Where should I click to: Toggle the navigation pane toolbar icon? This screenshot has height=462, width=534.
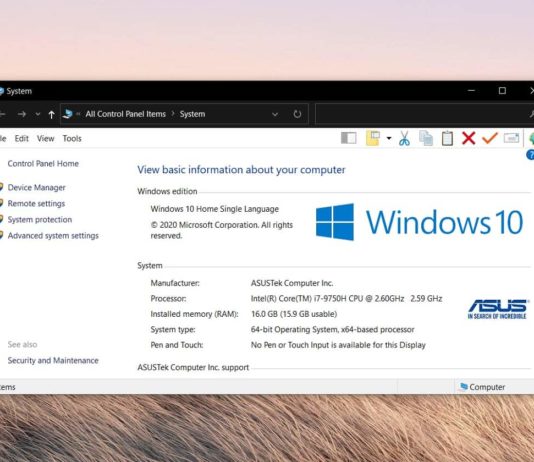point(348,138)
